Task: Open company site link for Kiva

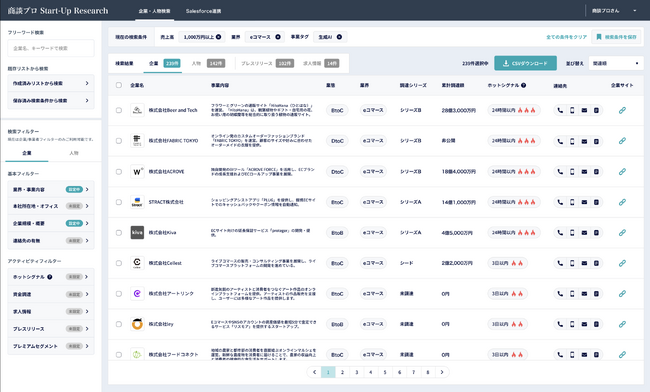Action: click(x=622, y=233)
